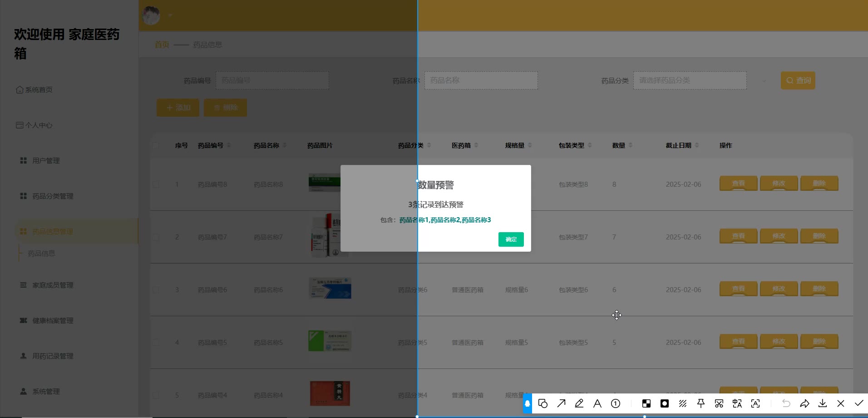Select the numbered marker tool

616,403
